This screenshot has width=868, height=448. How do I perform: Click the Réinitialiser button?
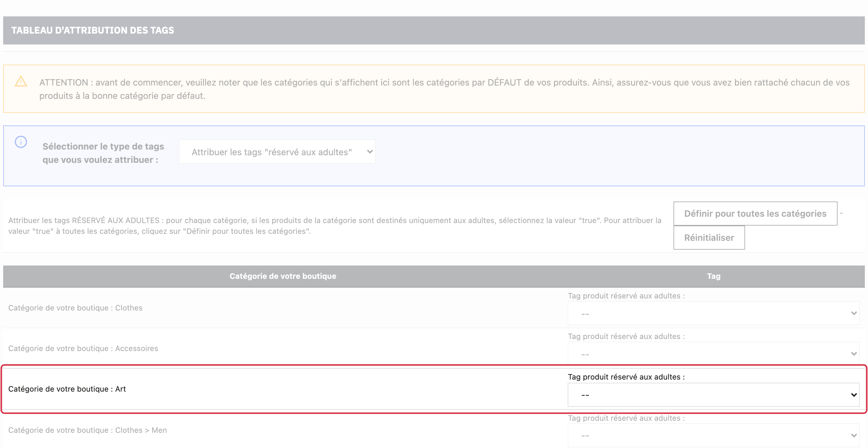click(x=709, y=238)
